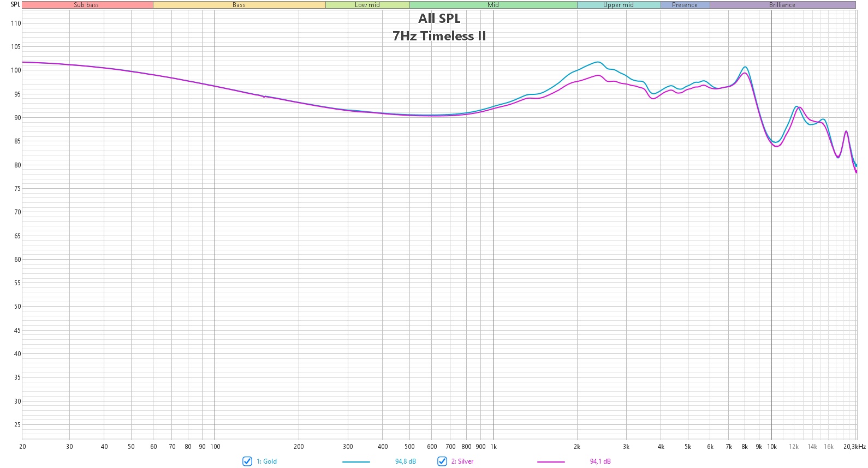Click the magenta Silver legend line sample
Viewport: 868px width, 468px height.
[551, 462]
